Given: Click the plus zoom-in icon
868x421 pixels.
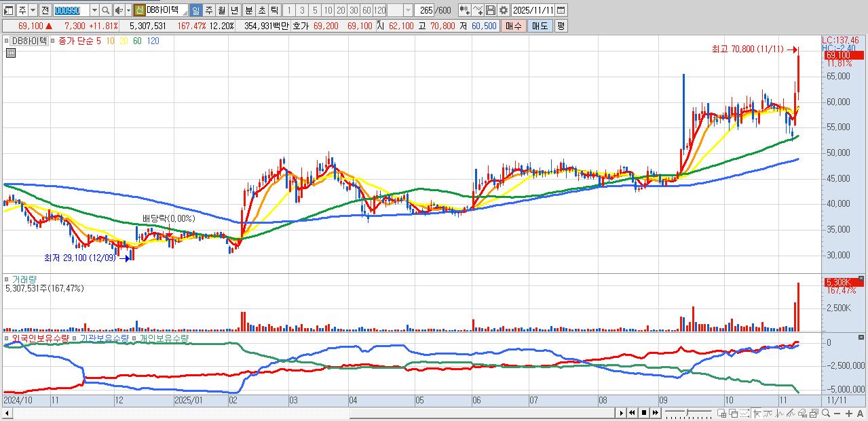Looking at the screenshot, I should pos(849,414).
